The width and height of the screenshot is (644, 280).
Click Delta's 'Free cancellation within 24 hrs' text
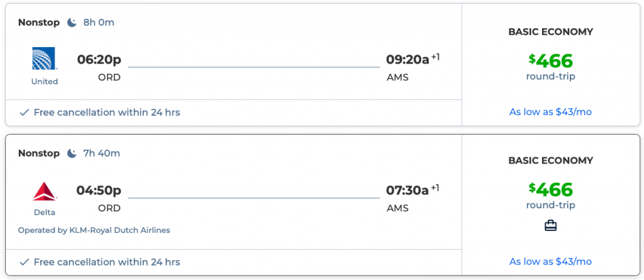107,262
